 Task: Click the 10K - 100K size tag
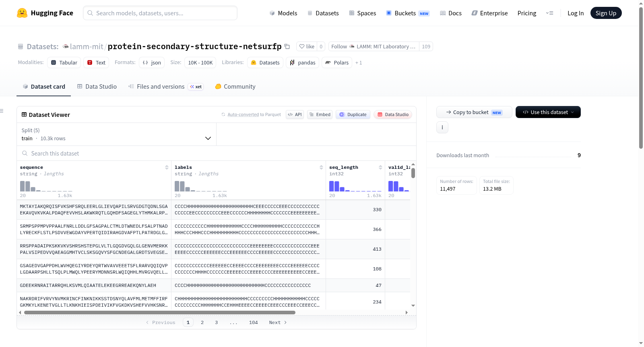point(200,62)
